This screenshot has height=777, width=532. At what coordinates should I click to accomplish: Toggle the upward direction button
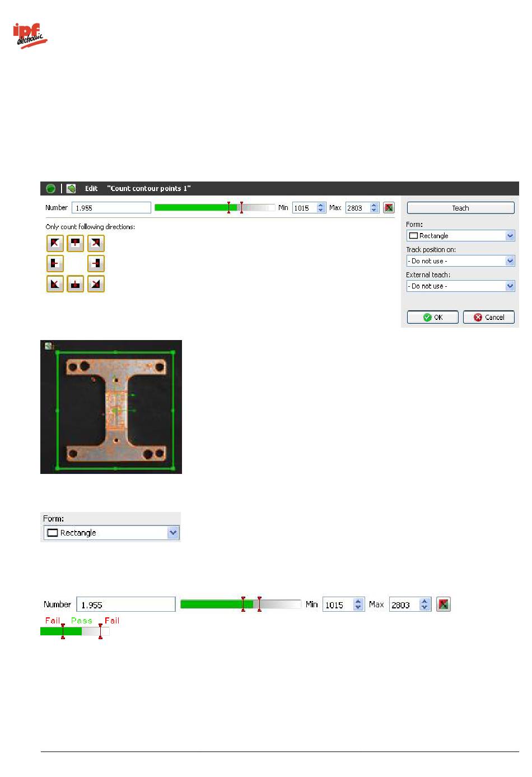tap(76, 243)
